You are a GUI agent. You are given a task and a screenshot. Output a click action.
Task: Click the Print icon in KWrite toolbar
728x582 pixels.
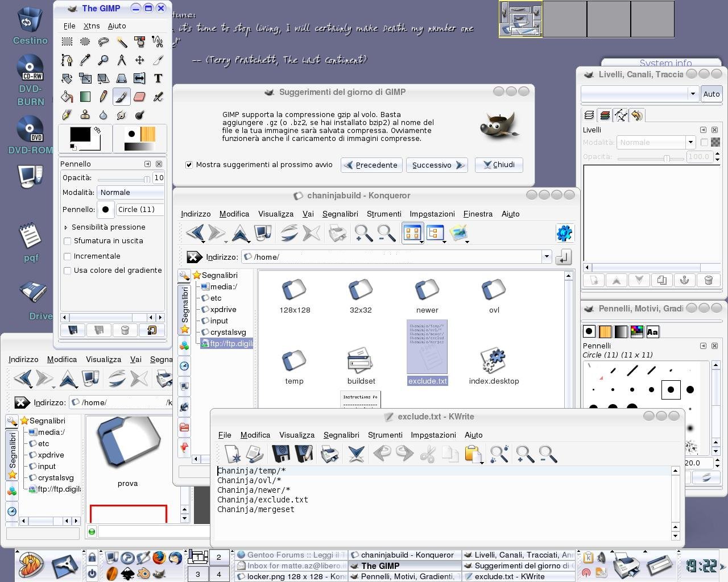(330, 454)
